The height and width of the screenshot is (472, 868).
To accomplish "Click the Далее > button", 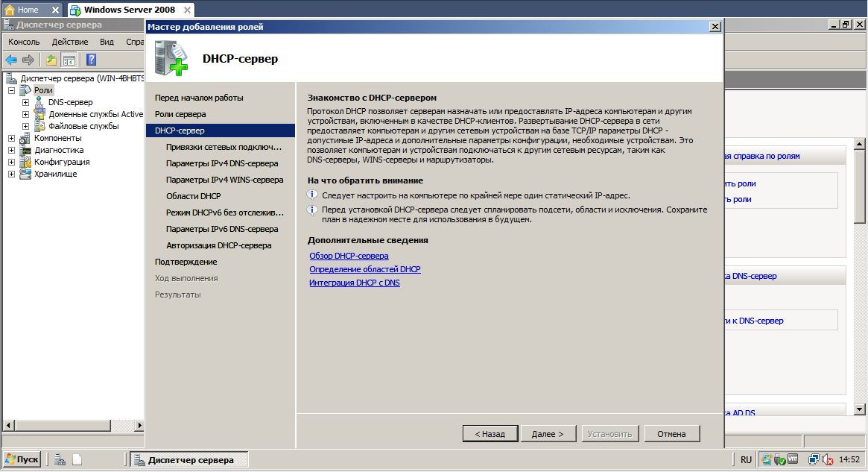I will (x=548, y=434).
